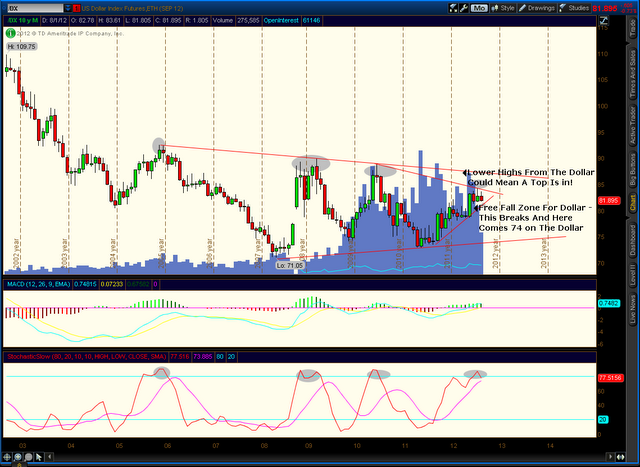Screen dimensions: 640x467
Task: Switch to the Dashboard side tab
Action: pos(633,239)
